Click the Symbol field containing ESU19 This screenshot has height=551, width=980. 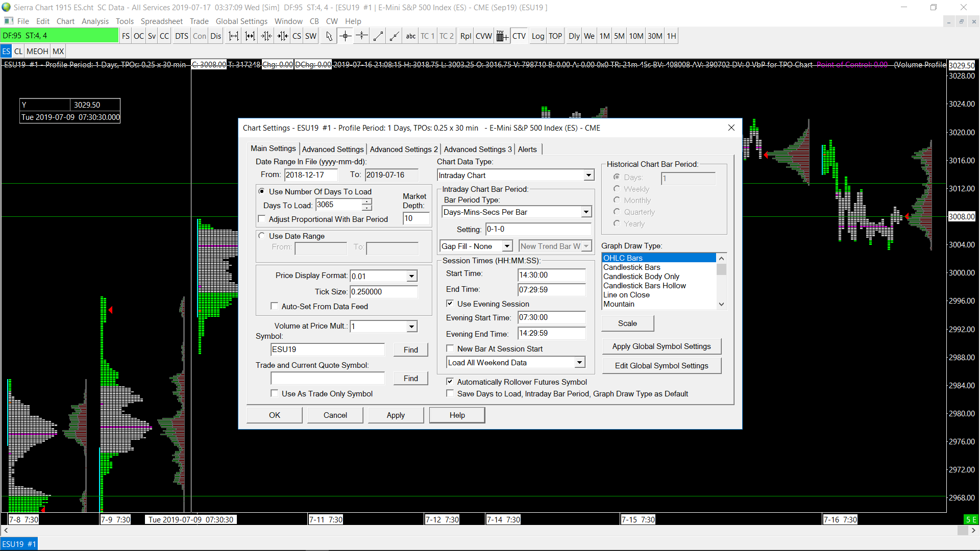coord(327,349)
